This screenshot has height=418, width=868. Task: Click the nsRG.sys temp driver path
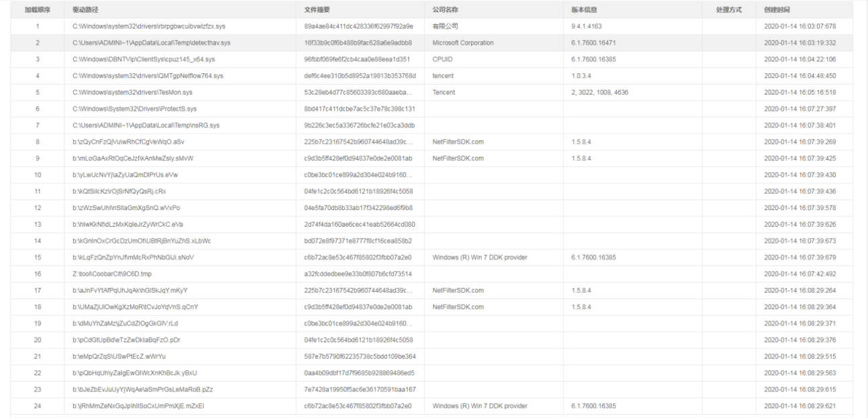pyautogui.click(x=146, y=125)
